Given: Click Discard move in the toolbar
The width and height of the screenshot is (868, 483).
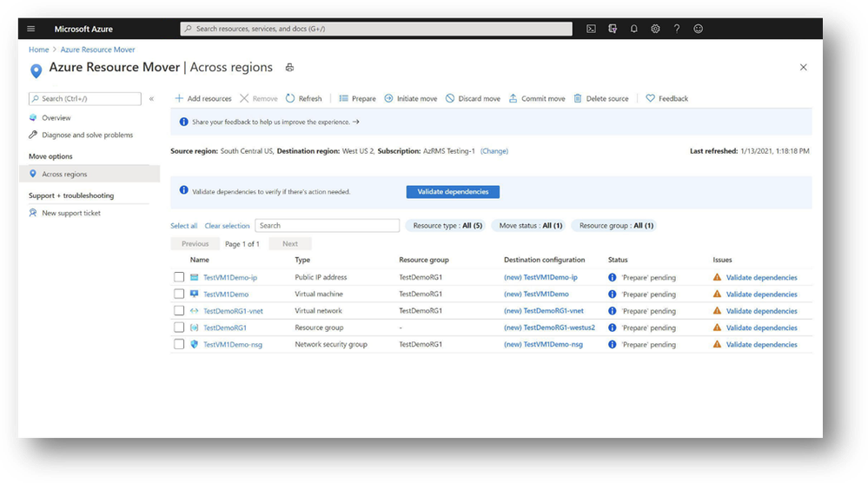Looking at the screenshot, I should [x=473, y=98].
